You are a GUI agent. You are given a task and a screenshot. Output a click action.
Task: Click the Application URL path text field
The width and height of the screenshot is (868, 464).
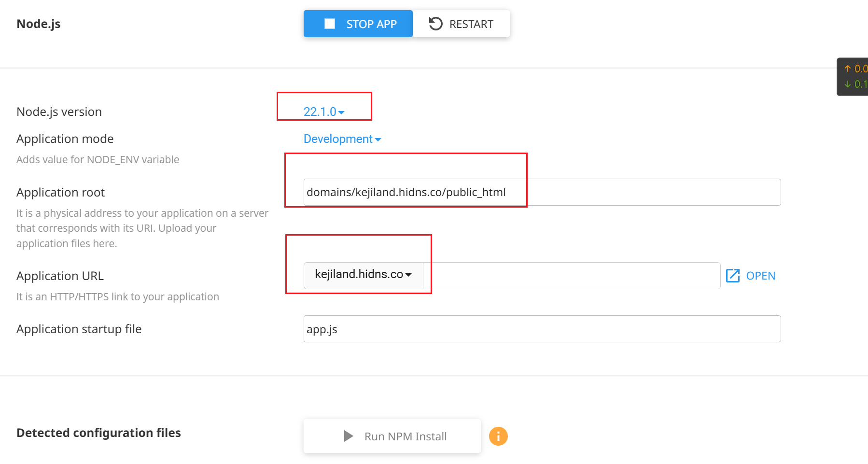pyautogui.click(x=572, y=276)
